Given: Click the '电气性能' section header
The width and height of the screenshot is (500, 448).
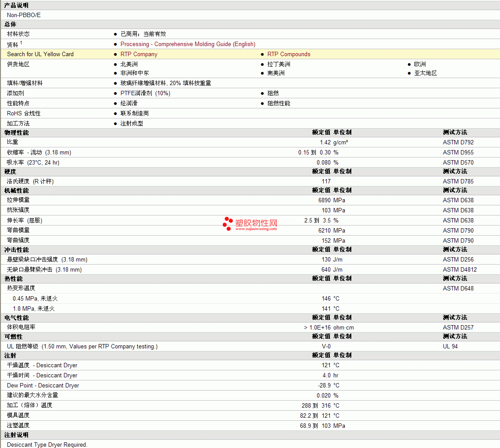Looking at the screenshot, I should tap(16, 318).
